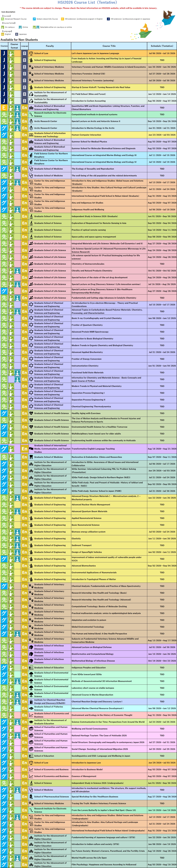Select the Course Title column header
Viewport: 177px width, 868px height.
click(109, 46)
